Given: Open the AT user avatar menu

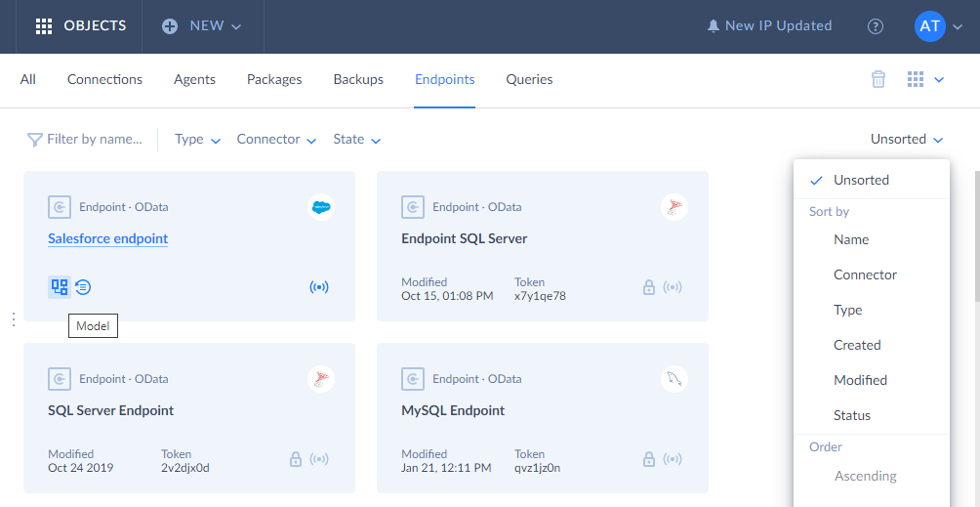Looking at the screenshot, I should click(939, 26).
